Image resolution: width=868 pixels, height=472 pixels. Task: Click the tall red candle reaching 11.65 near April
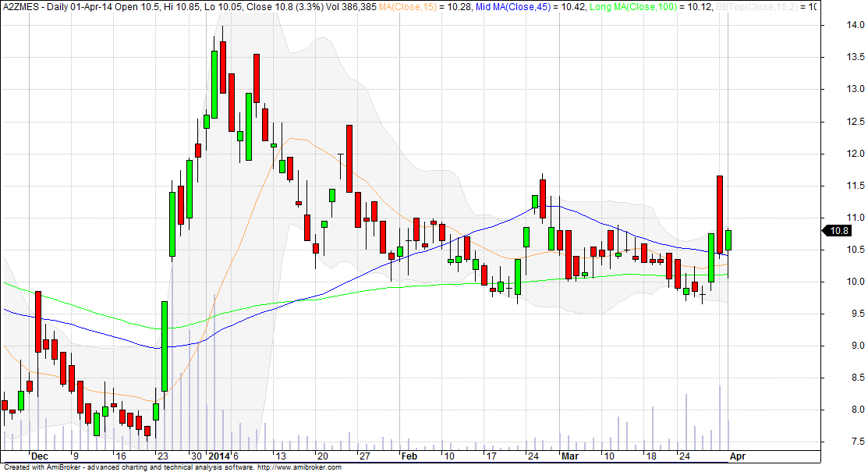coord(720,215)
